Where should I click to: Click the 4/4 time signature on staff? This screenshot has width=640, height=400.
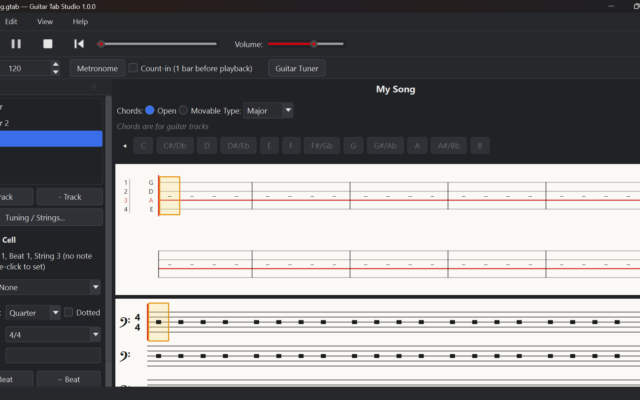click(138, 322)
